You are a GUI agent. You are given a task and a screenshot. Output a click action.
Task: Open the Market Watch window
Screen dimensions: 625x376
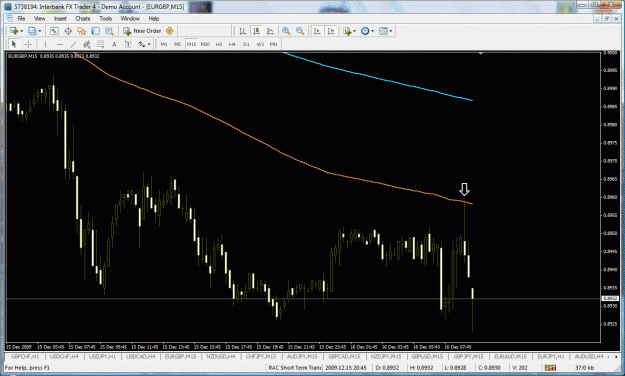pyautogui.click(x=54, y=31)
